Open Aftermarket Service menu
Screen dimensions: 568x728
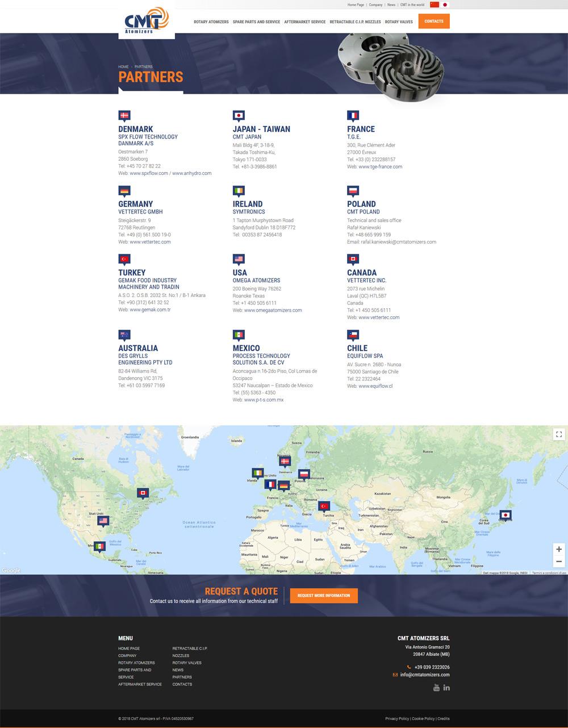tap(305, 22)
